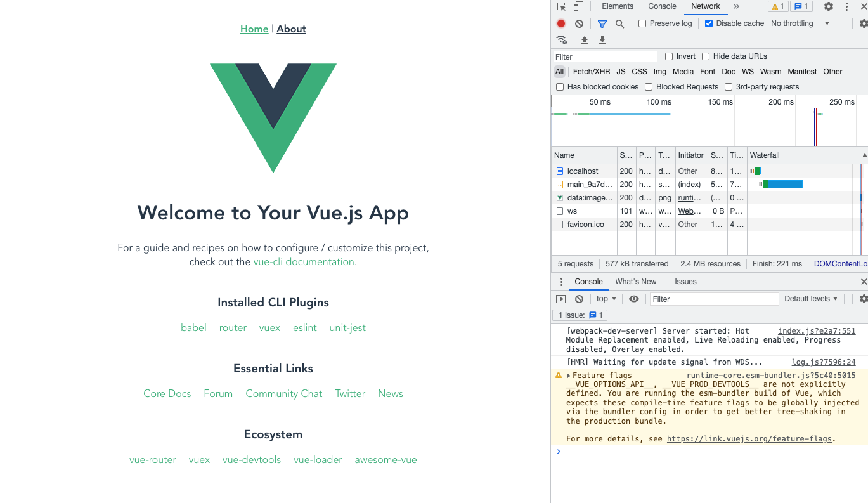
Task: Open the link.vuejs.org/feature-flags URL
Action: coord(749,439)
